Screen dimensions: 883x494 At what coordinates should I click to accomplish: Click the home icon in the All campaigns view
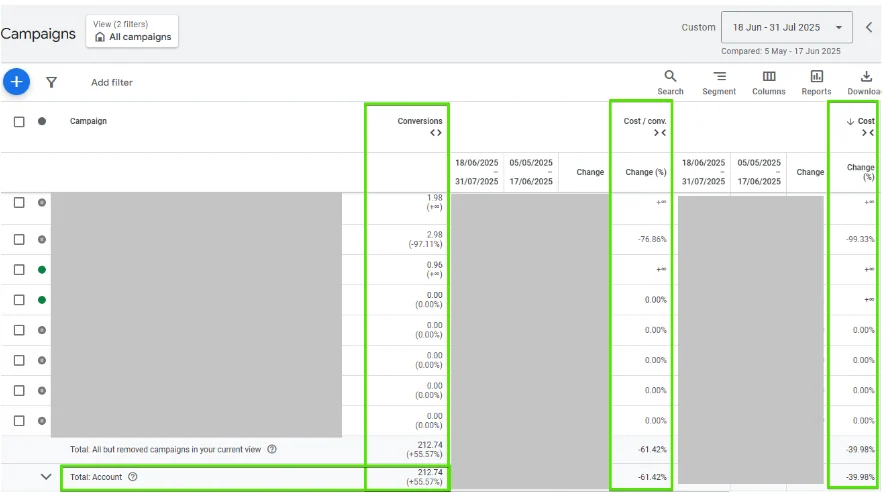100,37
